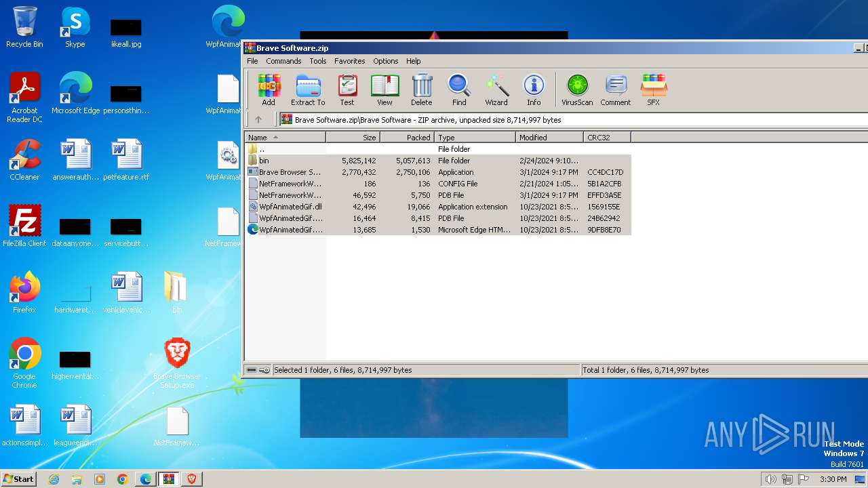This screenshot has height=488, width=868.
Task: Select Brave Browser Setup.exe desktop icon
Action: [x=177, y=363]
